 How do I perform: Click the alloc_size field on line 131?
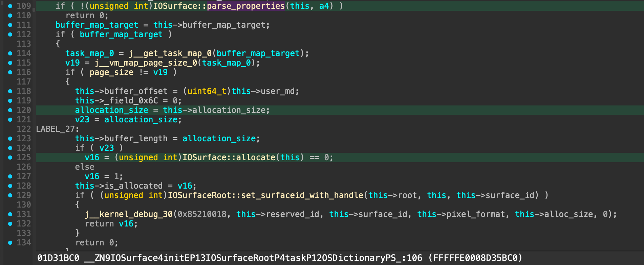[x=568, y=214]
